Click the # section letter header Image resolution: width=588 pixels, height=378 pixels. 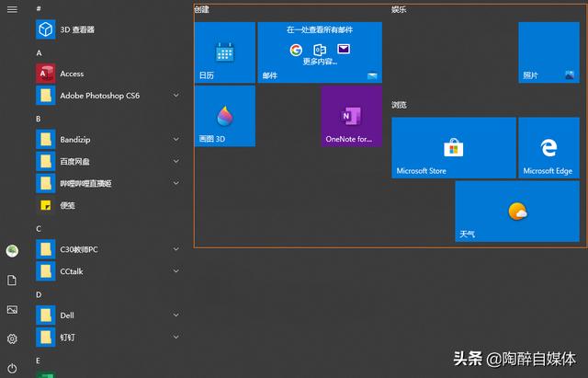coord(39,8)
